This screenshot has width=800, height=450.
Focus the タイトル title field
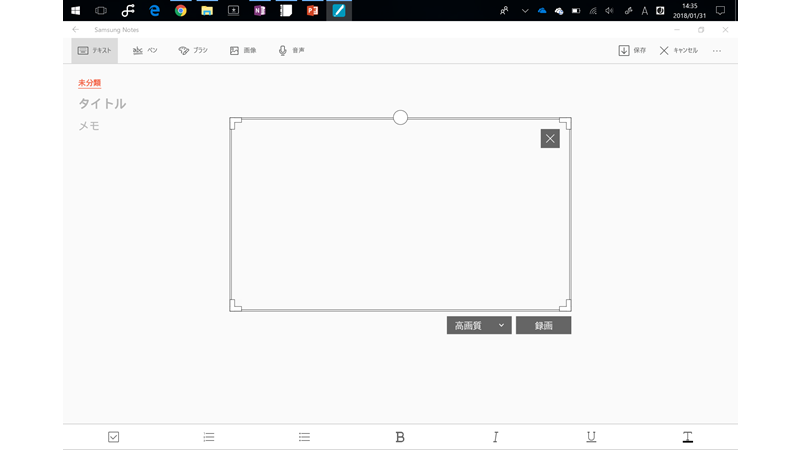pyautogui.click(x=102, y=104)
